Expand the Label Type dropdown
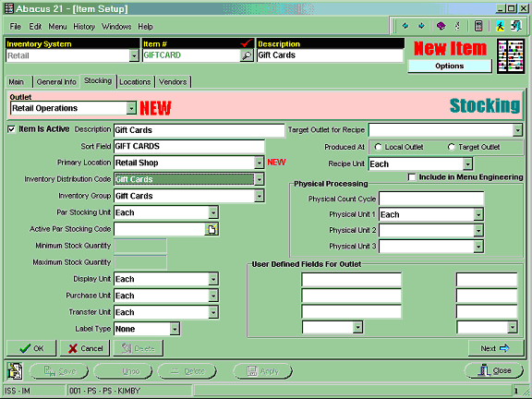This screenshot has width=532, height=399. [x=175, y=329]
